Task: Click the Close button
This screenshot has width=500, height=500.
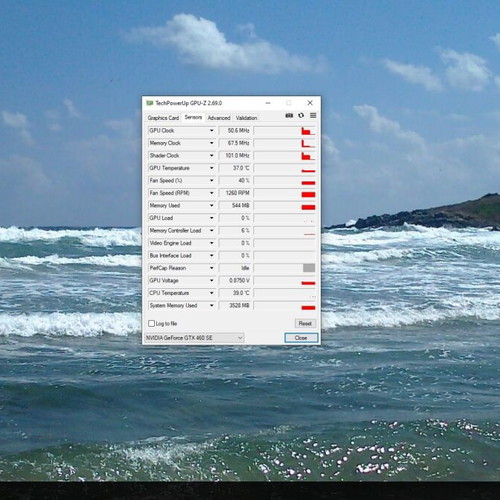Action: [301, 338]
